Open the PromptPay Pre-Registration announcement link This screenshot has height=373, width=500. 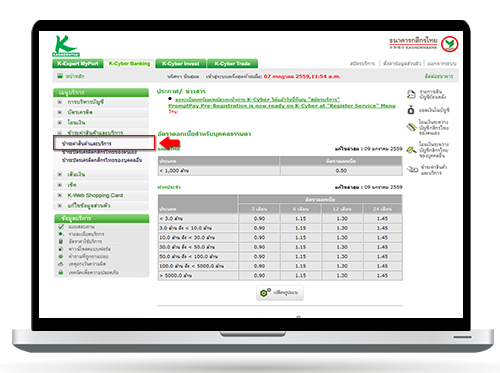click(282, 106)
